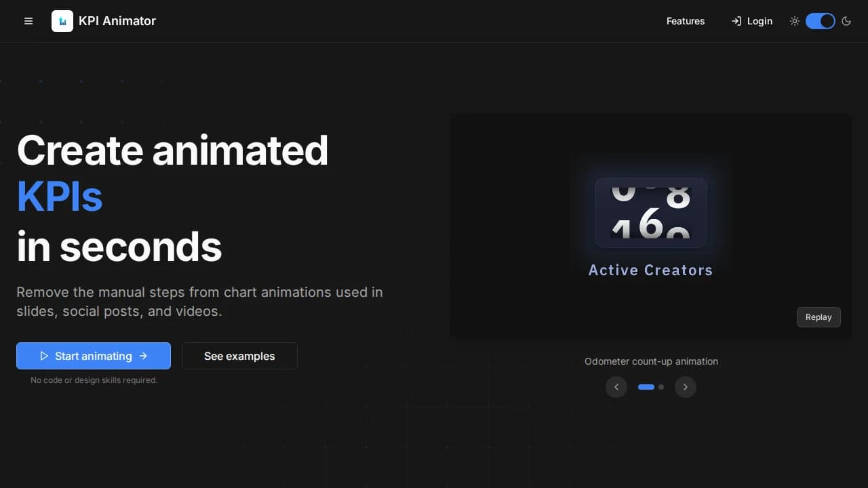Select the second carousel dot indicator

(662, 387)
